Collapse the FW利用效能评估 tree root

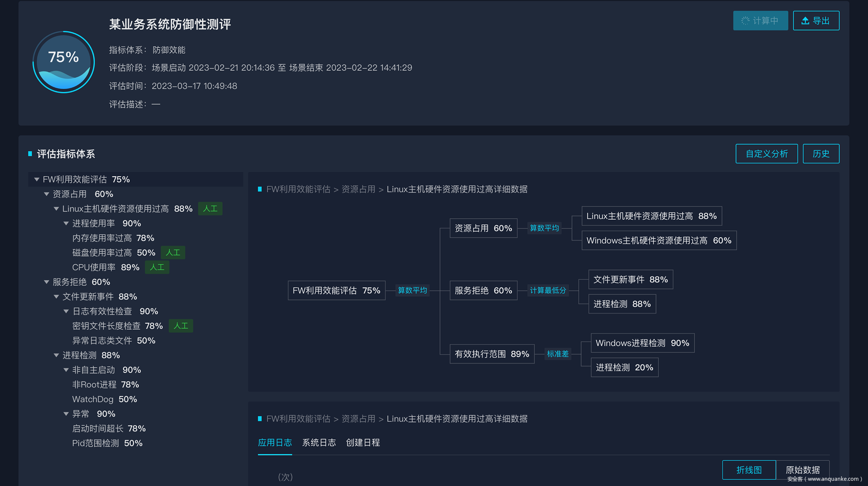click(x=37, y=180)
